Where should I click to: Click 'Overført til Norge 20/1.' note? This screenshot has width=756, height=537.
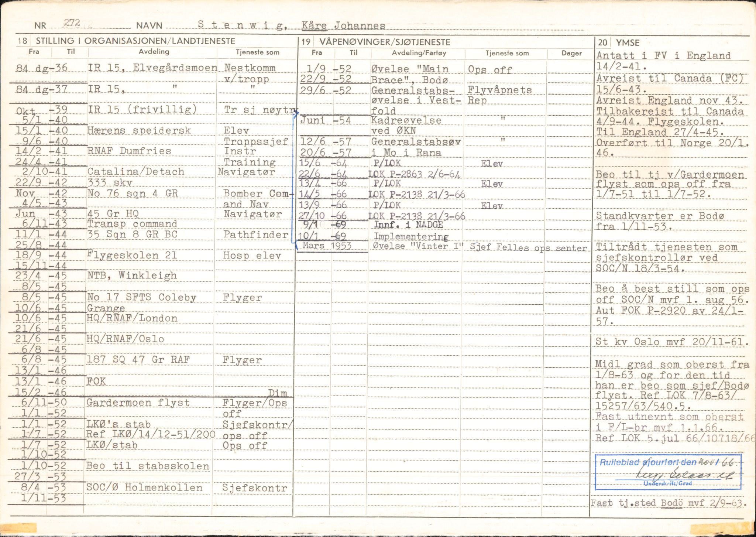[672, 143]
